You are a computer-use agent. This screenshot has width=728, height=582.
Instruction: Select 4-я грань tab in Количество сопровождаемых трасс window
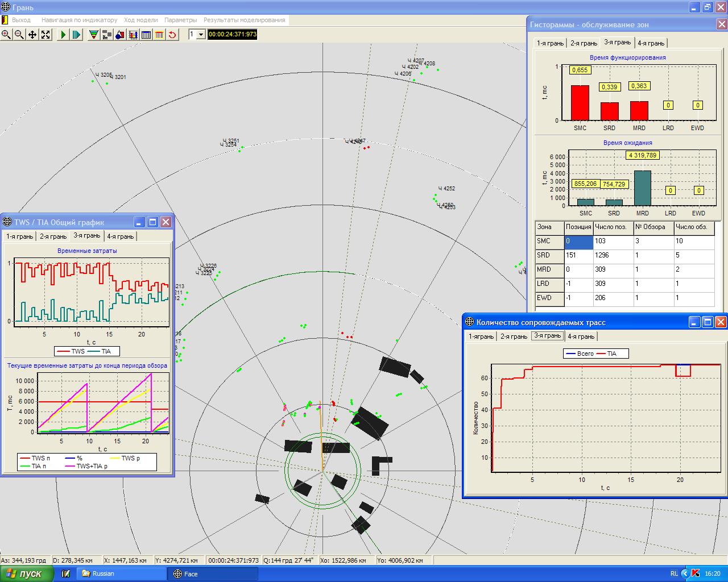(x=581, y=336)
